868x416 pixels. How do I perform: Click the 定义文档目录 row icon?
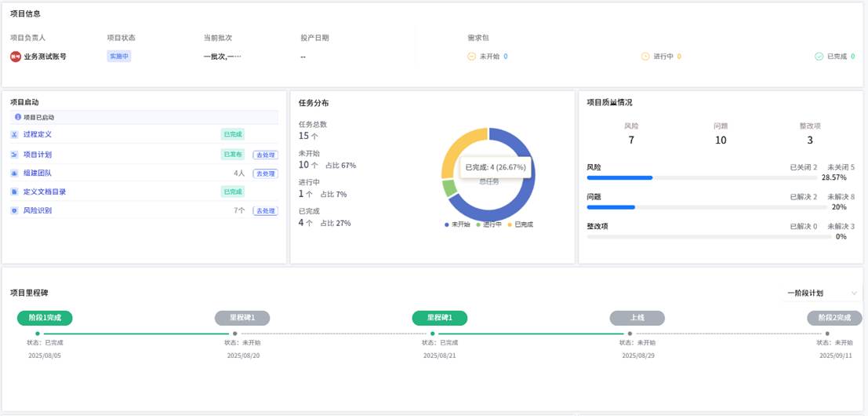14,192
